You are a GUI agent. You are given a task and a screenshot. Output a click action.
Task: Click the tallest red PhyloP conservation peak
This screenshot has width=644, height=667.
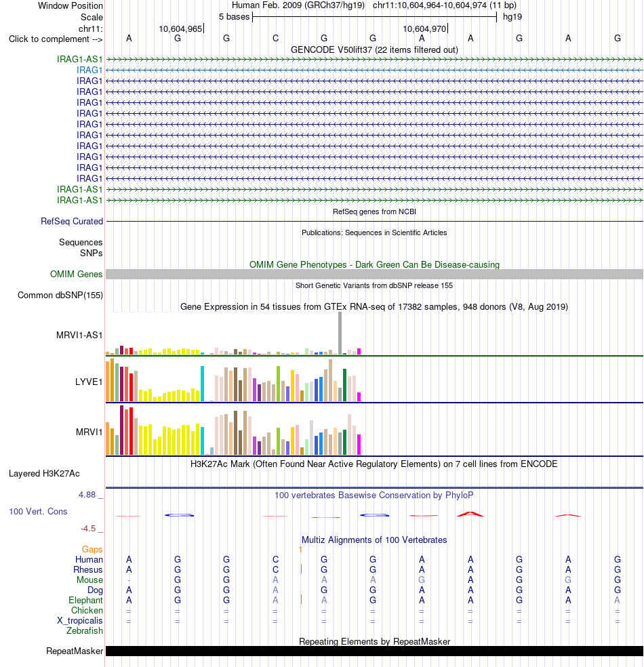470,514
